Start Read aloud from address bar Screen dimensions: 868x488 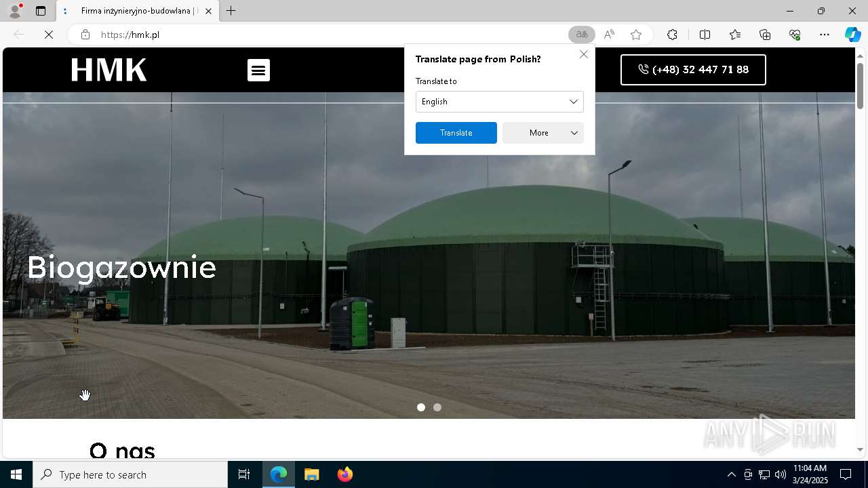(x=609, y=35)
